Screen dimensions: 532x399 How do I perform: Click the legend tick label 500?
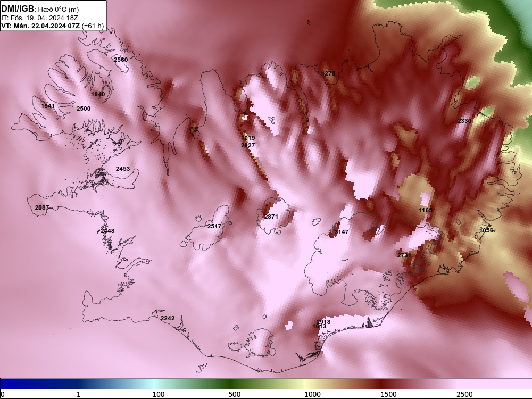235,394
